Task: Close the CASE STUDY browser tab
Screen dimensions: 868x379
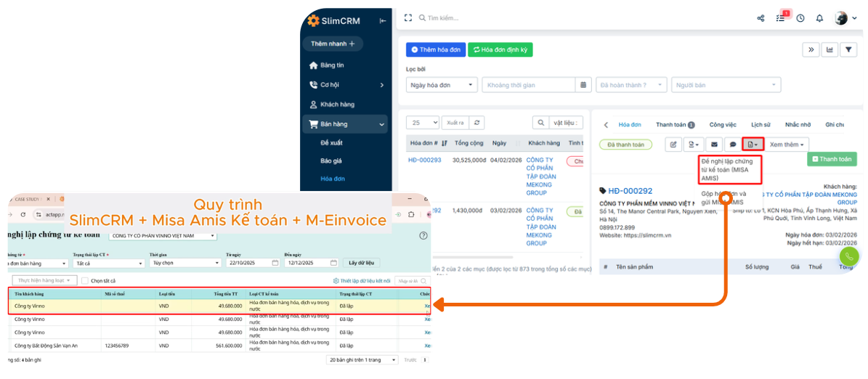Action: point(48,199)
